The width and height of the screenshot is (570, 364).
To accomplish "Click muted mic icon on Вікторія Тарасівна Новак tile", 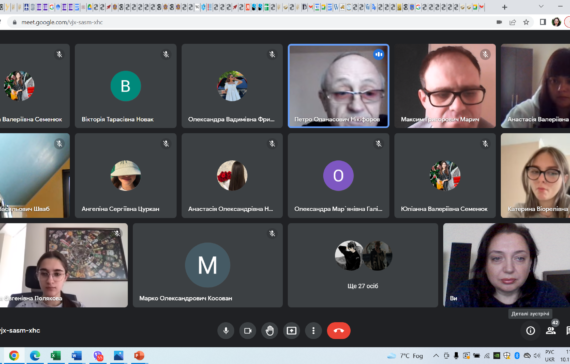I will coord(166,55).
